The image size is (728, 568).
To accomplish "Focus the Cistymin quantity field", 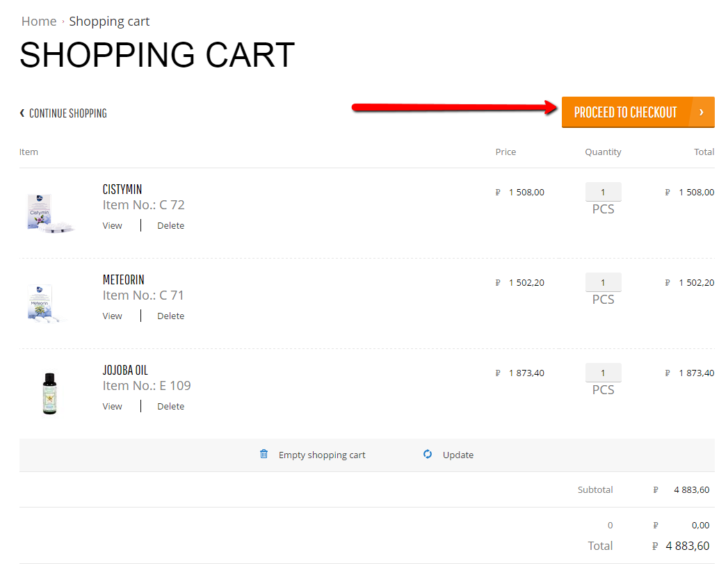I will coord(603,192).
